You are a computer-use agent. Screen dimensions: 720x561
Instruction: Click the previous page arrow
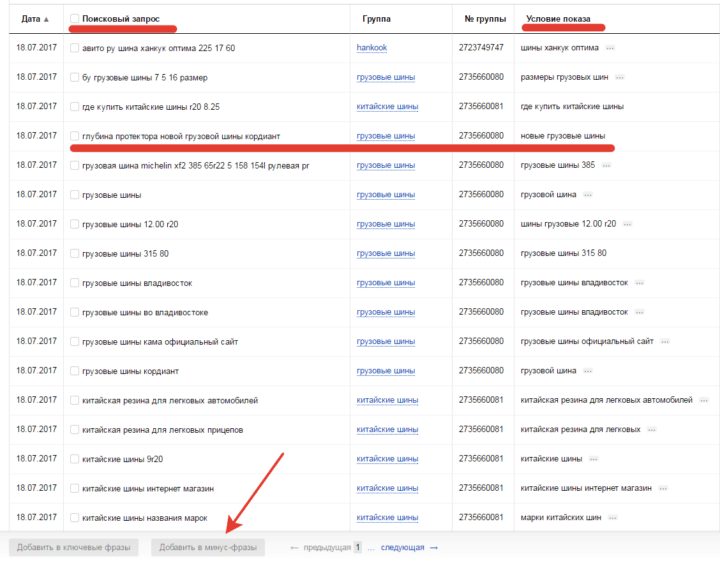point(294,548)
